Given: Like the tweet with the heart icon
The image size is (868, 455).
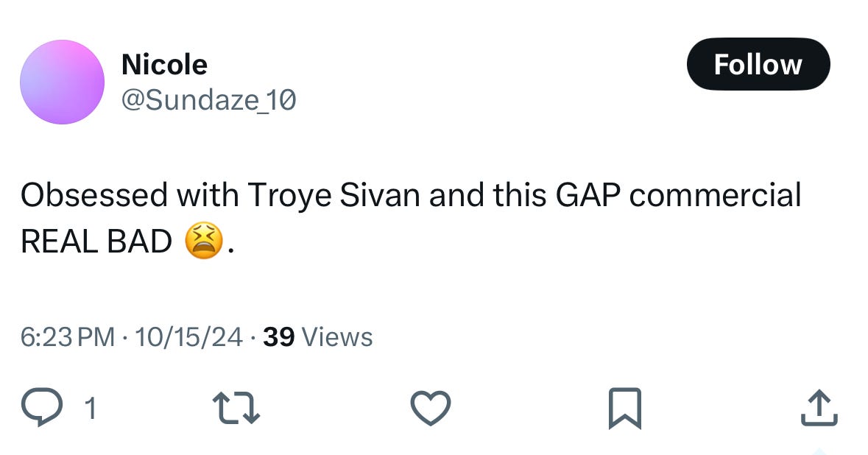Looking at the screenshot, I should [x=430, y=407].
